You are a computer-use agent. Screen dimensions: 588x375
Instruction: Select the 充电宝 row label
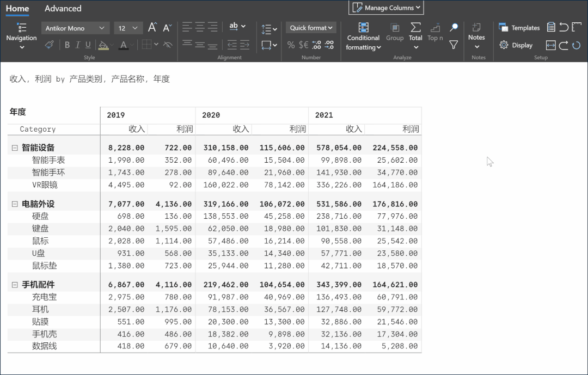click(x=44, y=297)
